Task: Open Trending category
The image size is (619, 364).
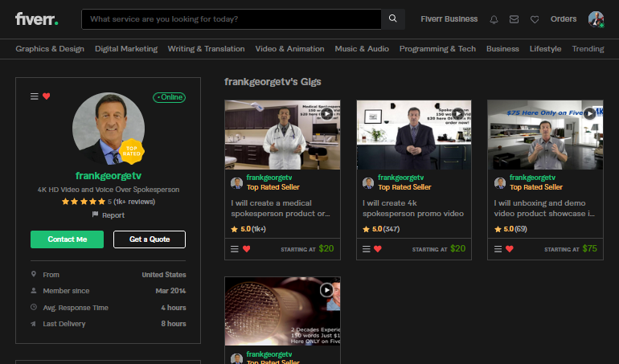Action: click(x=588, y=49)
